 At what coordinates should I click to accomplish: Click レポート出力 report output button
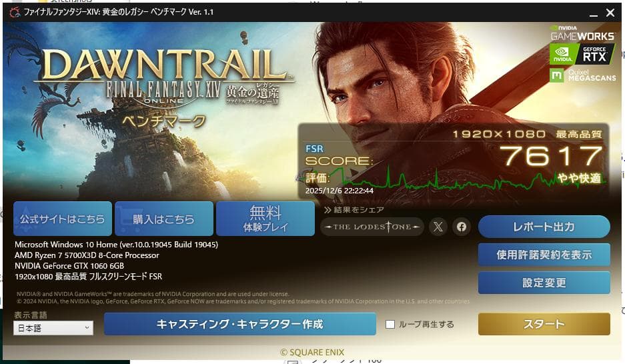pyautogui.click(x=544, y=227)
